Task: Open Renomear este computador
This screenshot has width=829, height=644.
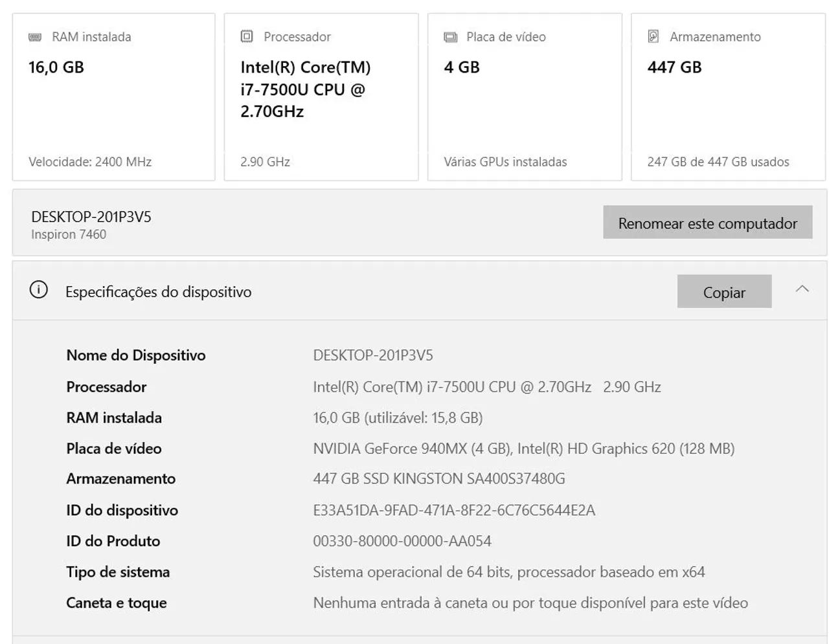Action: [707, 223]
